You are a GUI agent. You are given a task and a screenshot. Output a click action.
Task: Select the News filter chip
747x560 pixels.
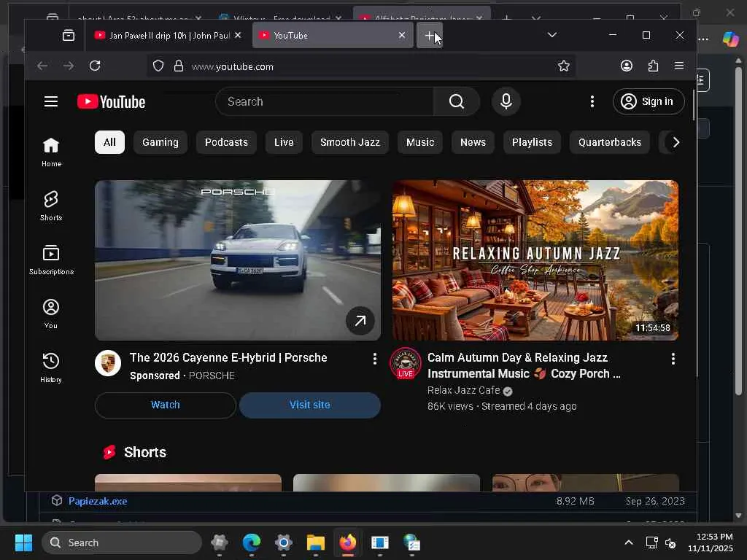(473, 142)
